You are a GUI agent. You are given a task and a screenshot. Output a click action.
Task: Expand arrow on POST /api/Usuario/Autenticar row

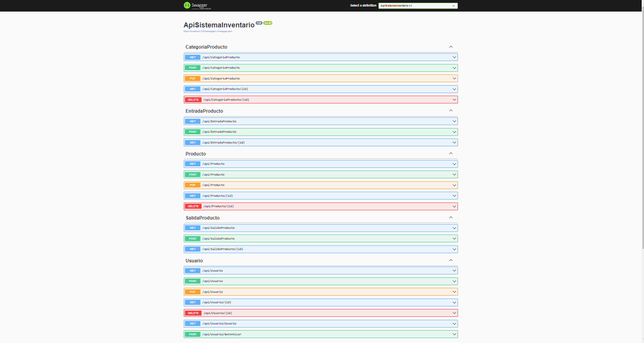click(454, 334)
